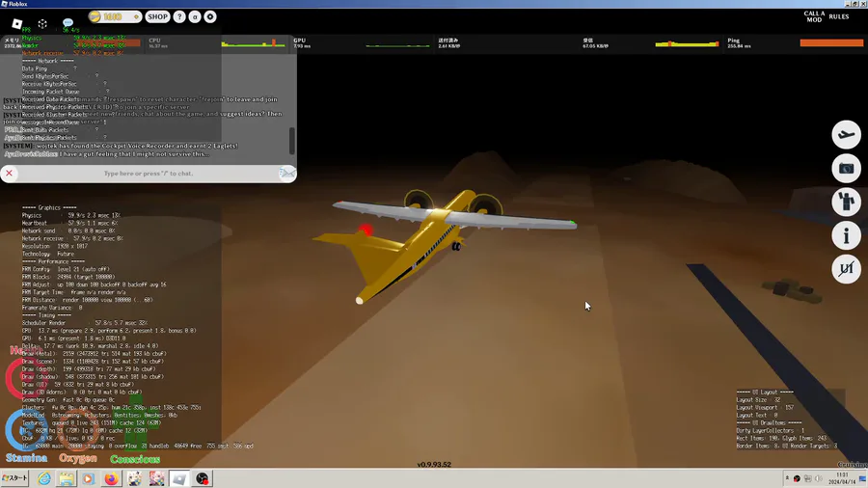Screen dimensions: 868x488
Task: Click the OBS icon in system tray
Action: pos(797,478)
